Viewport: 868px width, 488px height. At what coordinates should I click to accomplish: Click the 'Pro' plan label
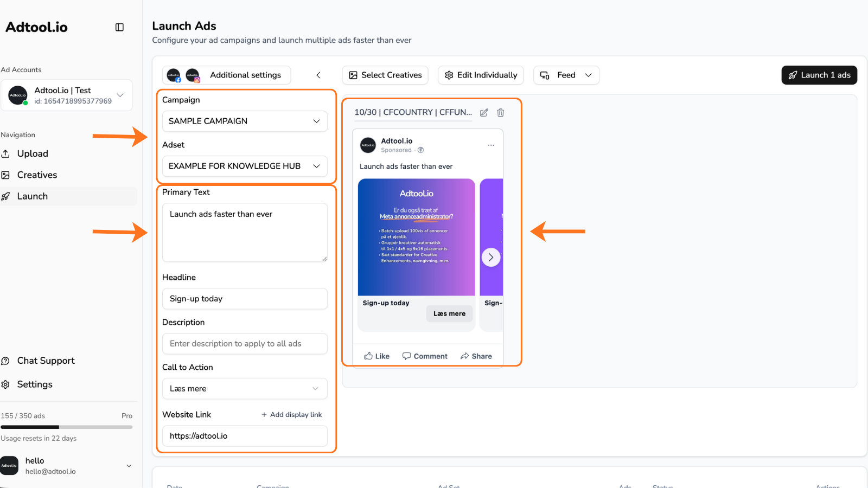(127, 416)
